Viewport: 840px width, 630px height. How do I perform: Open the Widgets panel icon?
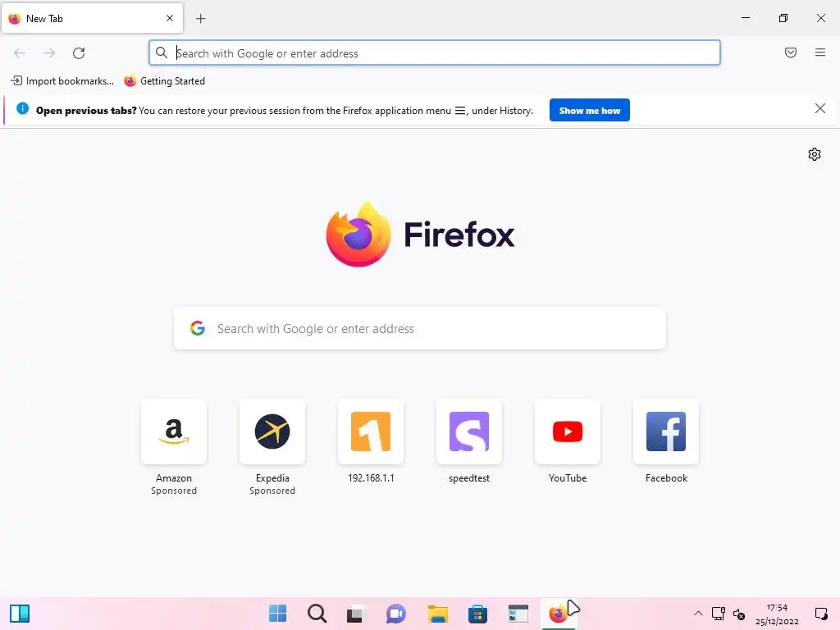[x=20, y=614]
